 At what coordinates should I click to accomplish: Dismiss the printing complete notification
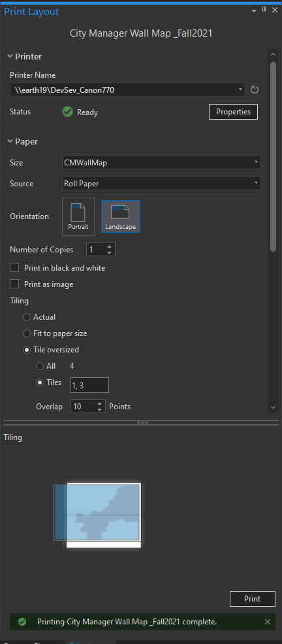click(268, 622)
